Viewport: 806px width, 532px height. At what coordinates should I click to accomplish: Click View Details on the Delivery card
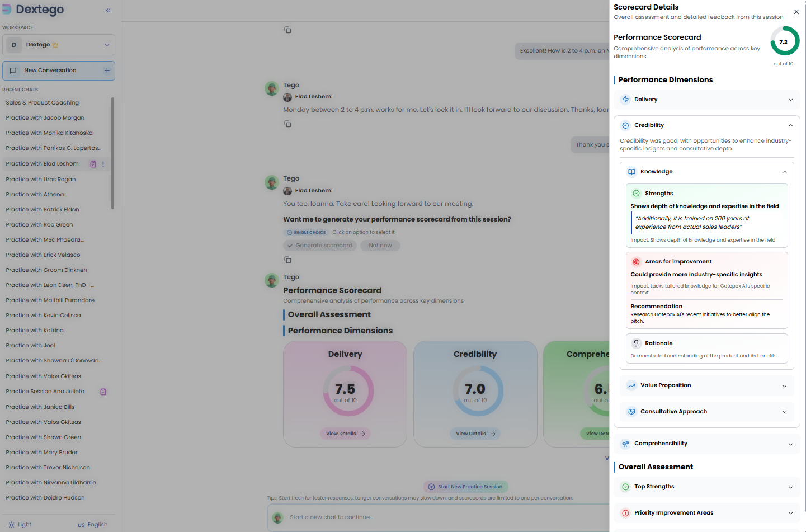coord(345,434)
